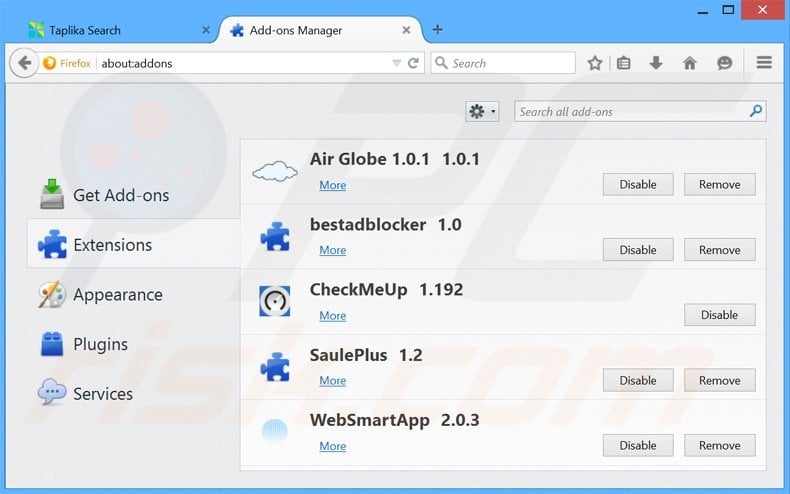The width and height of the screenshot is (790, 494).
Task: Open More link for Air Globe
Action: [333, 185]
